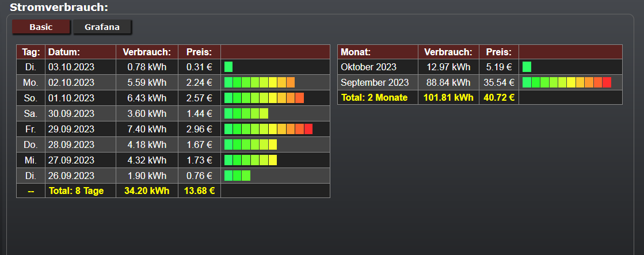
Task: Click the monthly Preis column header
Action: click(x=498, y=52)
